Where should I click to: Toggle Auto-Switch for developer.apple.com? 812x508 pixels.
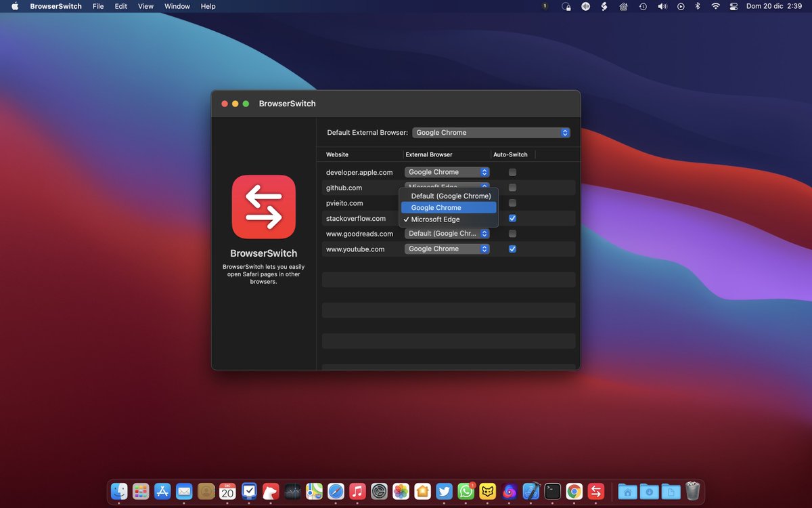click(512, 172)
